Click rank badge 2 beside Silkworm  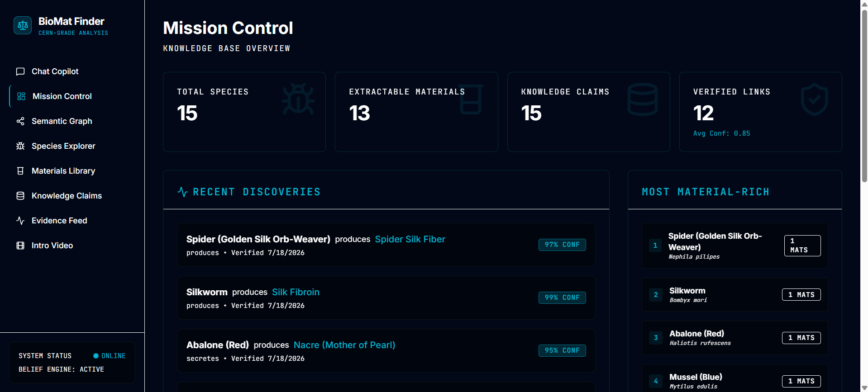point(656,295)
